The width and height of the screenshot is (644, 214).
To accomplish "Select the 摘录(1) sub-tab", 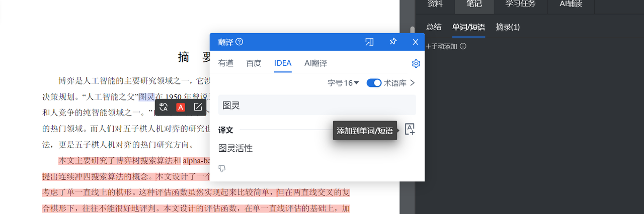I will pyautogui.click(x=508, y=27).
